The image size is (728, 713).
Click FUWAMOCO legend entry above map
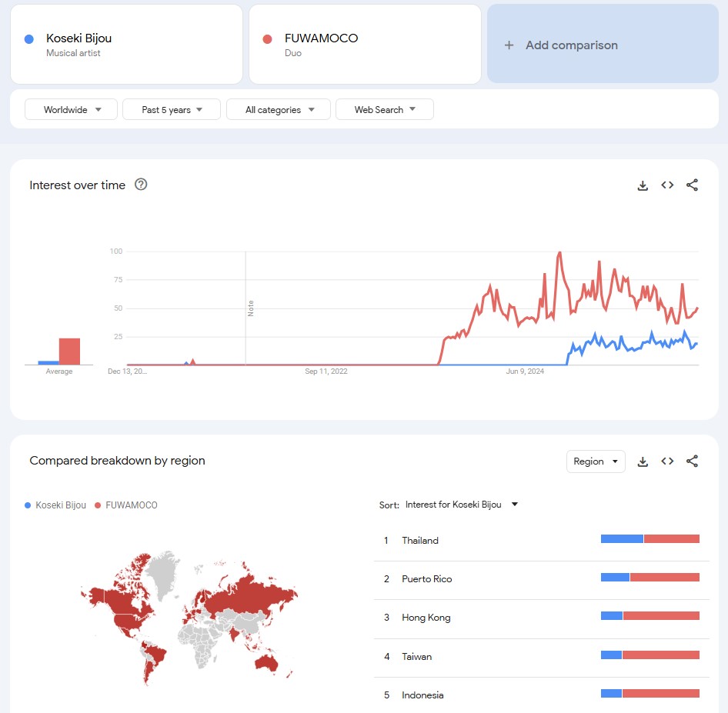125,505
